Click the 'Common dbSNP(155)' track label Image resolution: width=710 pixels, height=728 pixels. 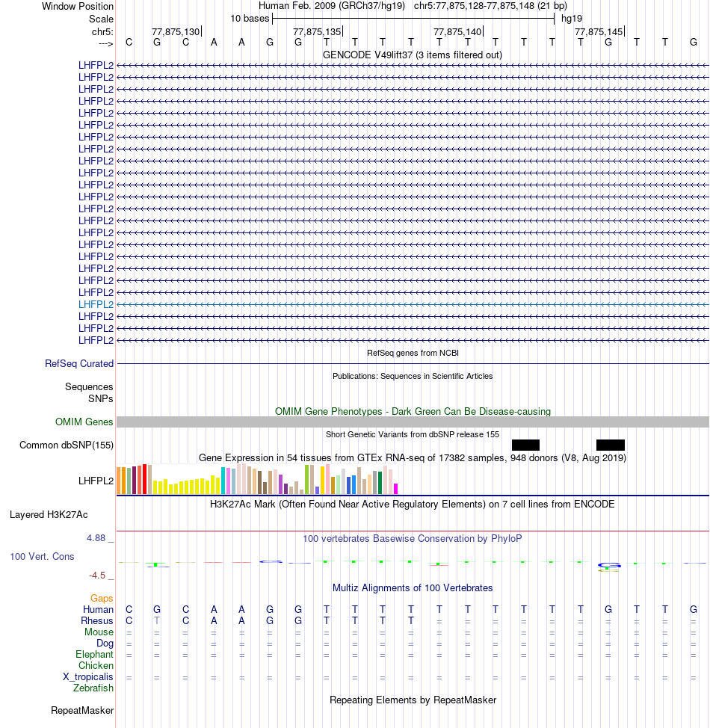[x=67, y=445]
